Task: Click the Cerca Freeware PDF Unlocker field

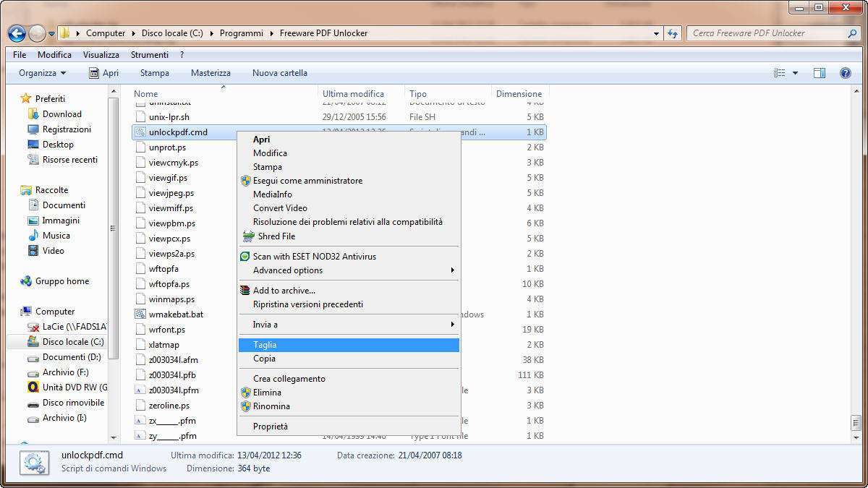Action: click(x=767, y=33)
